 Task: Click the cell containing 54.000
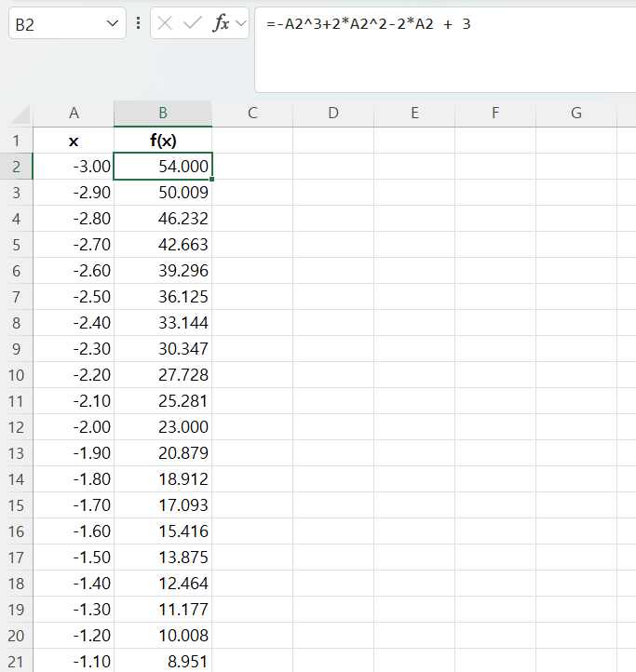click(x=163, y=167)
